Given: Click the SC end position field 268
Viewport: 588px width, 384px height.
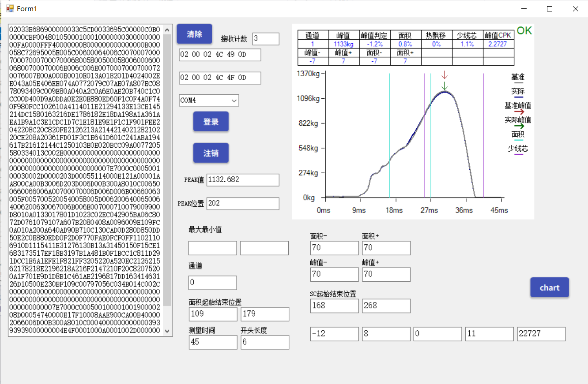Looking at the screenshot, I should (x=386, y=306).
